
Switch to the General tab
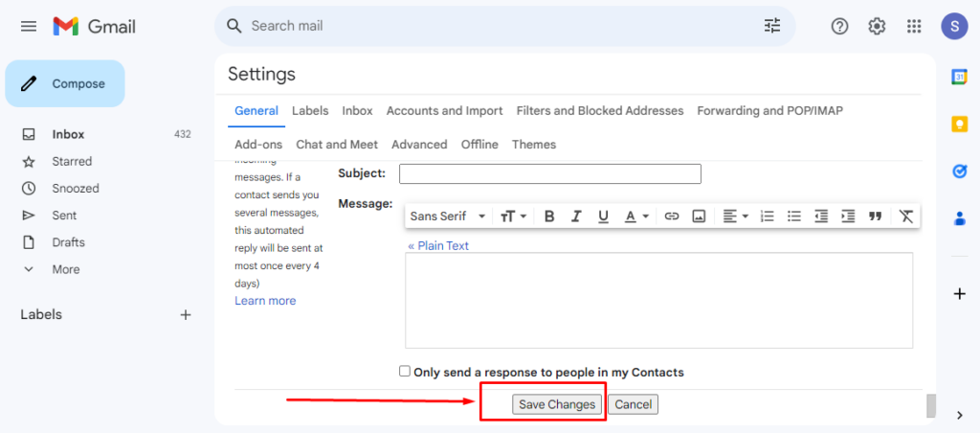tap(256, 111)
